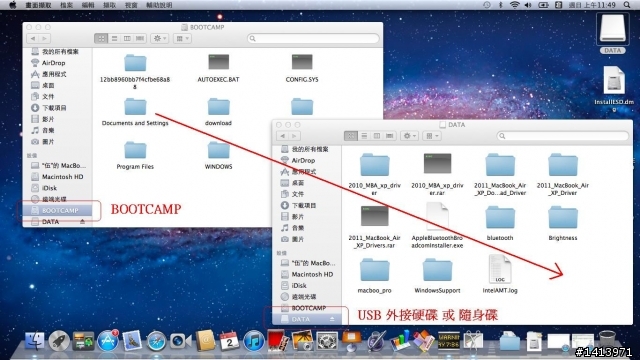Eject DATA volume in DATA window sidebar
The image size is (640, 360).
[332, 319]
